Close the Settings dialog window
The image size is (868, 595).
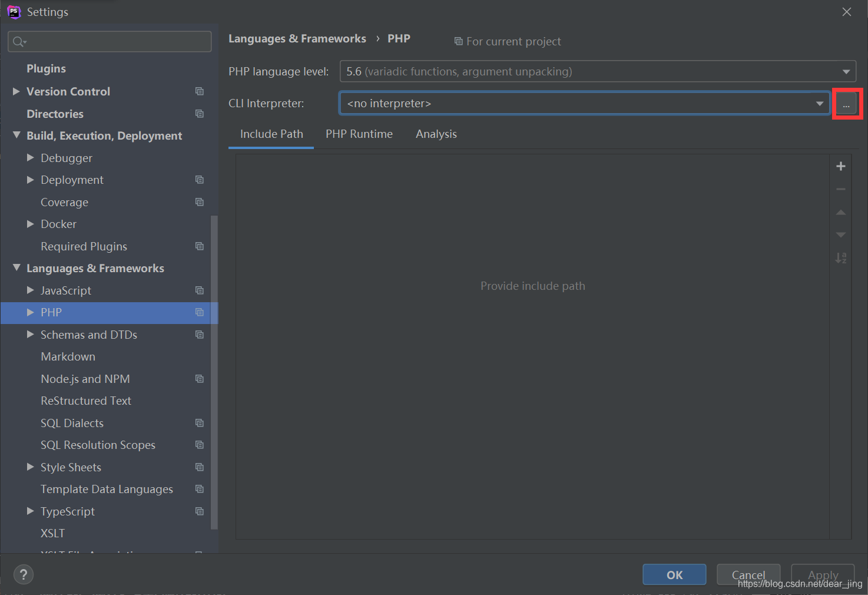tap(847, 12)
